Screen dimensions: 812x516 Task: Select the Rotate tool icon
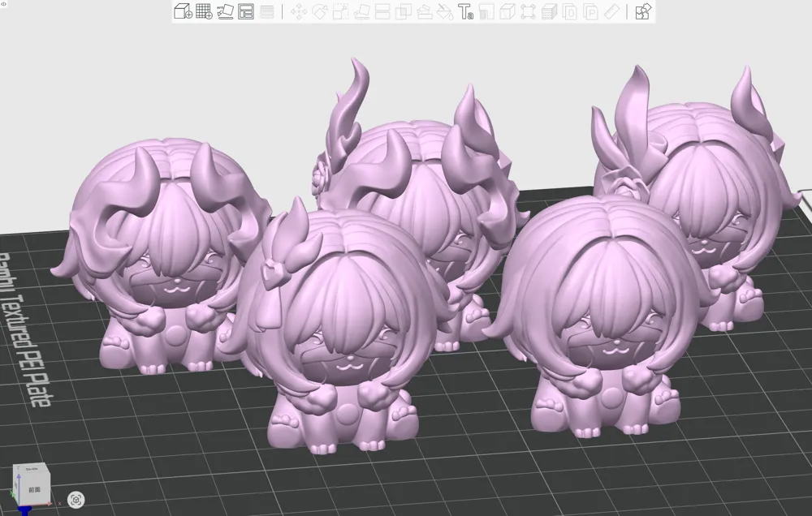pos(319,11)
